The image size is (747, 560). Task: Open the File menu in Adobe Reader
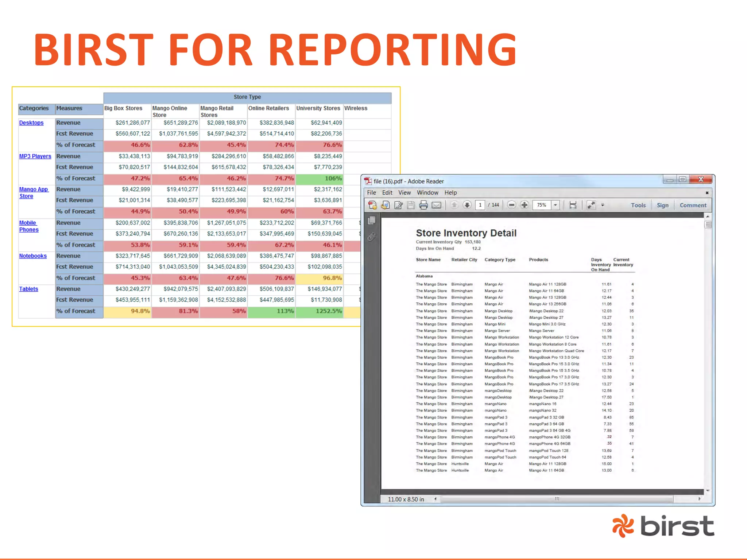pos(371,192)
